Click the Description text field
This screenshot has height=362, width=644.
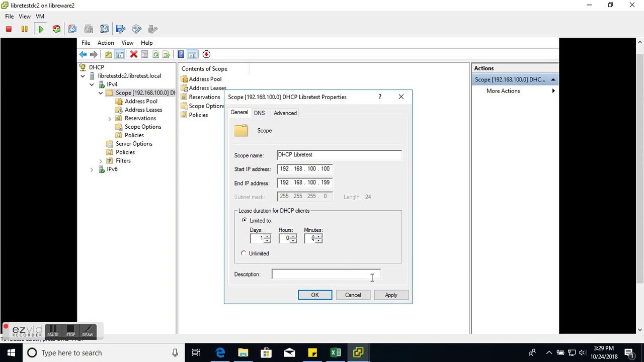coord(326,275)
